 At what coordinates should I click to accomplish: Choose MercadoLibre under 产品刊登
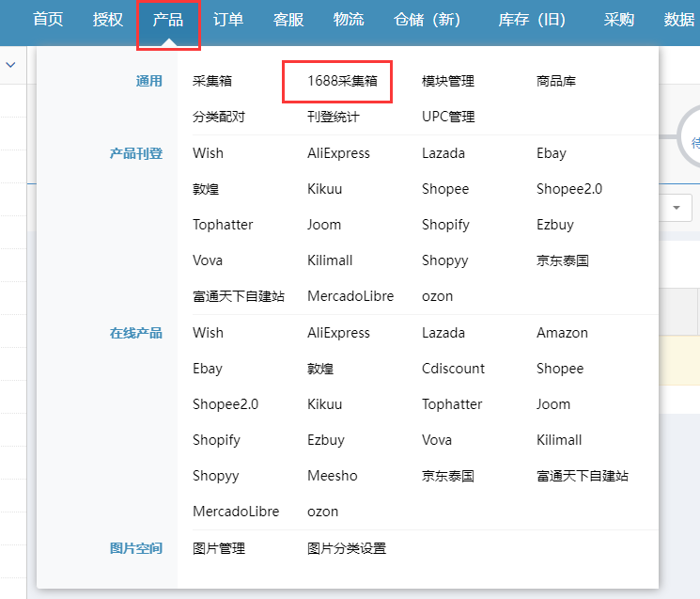pos(350,296)
